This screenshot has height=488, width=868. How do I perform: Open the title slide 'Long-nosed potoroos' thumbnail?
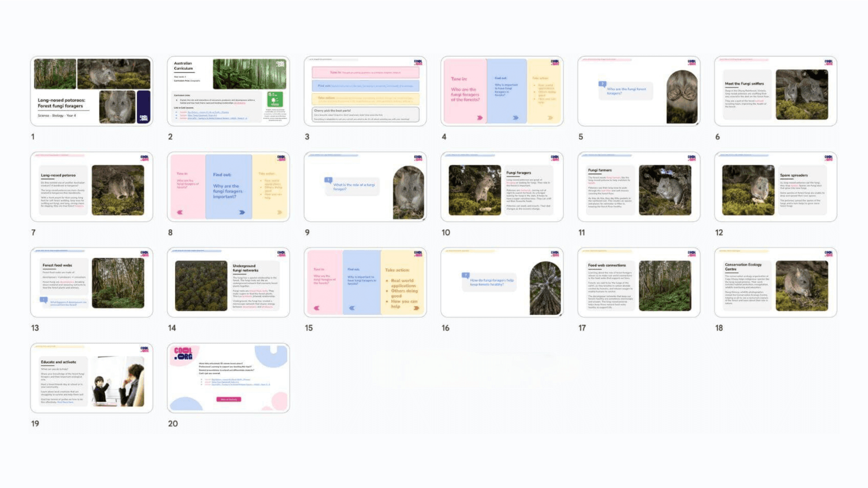point(92,91)
